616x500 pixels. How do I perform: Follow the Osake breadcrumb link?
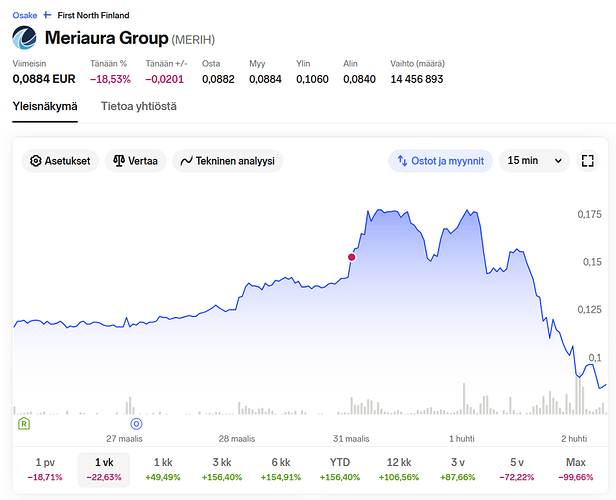tap(25, 15)
